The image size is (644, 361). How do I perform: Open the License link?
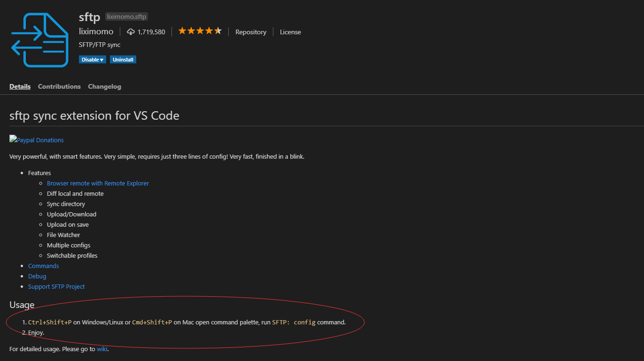[x=290, y=32]
